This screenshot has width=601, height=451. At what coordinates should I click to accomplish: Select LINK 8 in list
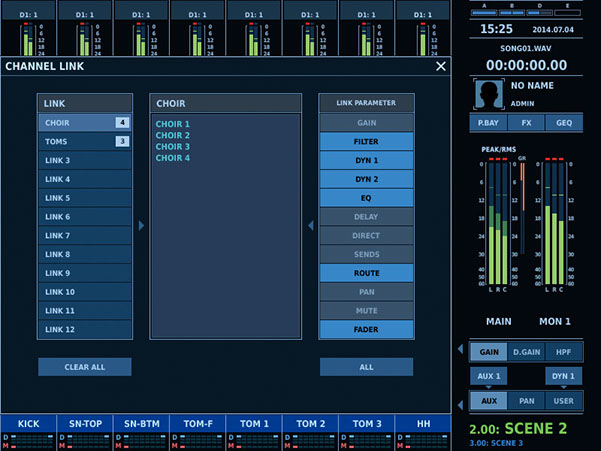[x=85, y=254]
